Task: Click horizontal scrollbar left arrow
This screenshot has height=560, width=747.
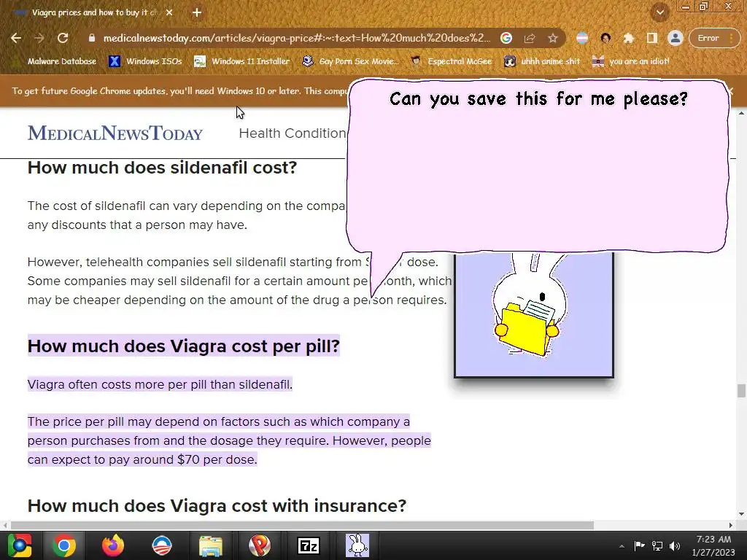Action: [5, 525]
